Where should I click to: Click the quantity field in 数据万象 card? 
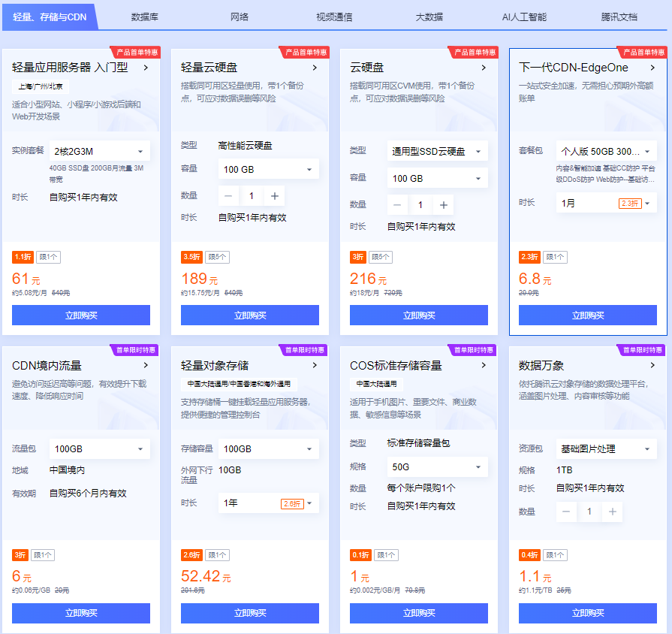point(589,512)
